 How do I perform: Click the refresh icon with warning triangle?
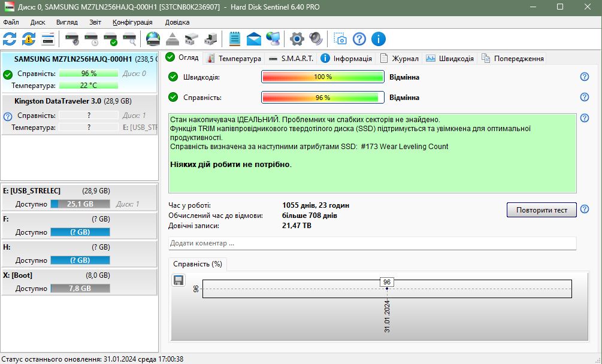28,39
